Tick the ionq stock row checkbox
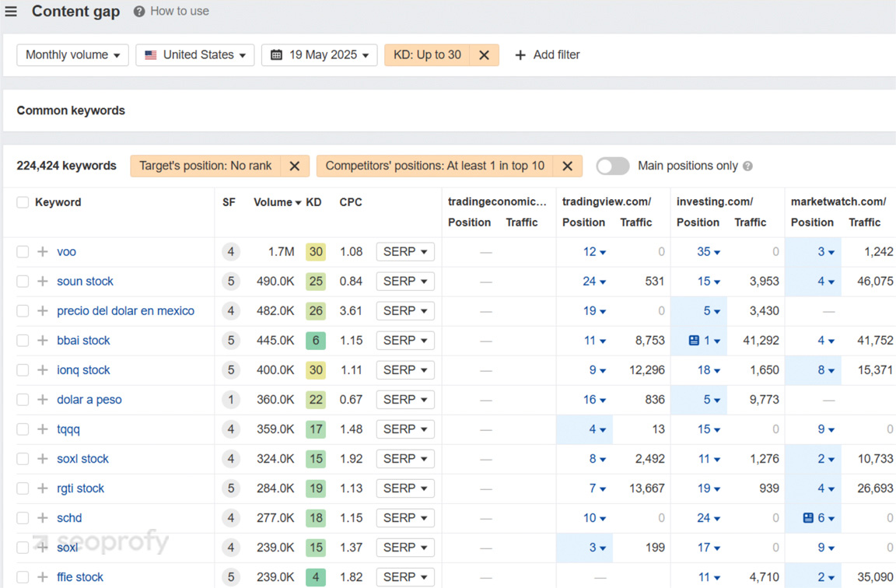Viewport: 896px width, 588px height. (x=23, y=369)
